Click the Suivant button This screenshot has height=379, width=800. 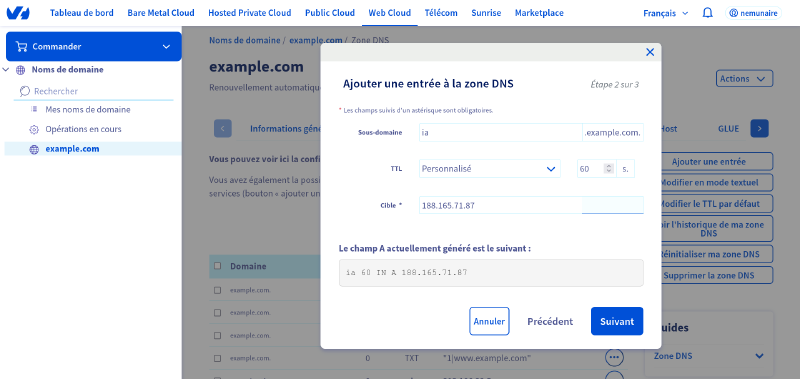pyautogui.click(x=617, y=321)
